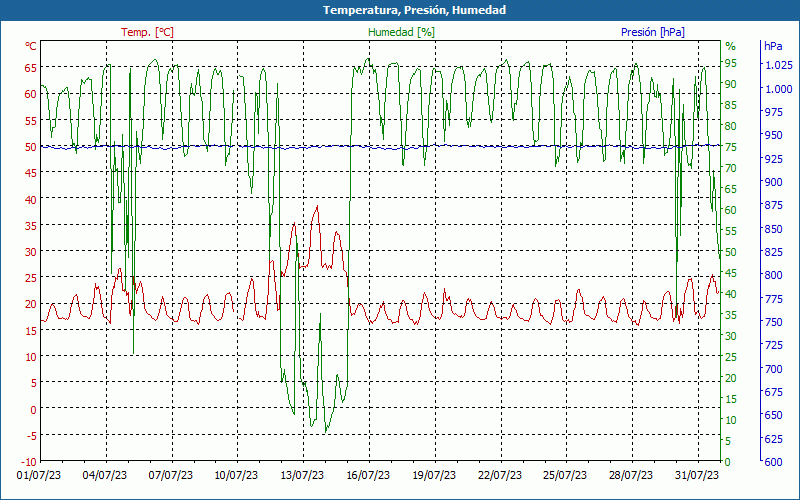Image resolution: width=800 pixels, height=500 pixels.
Task: Click 55 on the red temperature axis
Action: [31, 120]
